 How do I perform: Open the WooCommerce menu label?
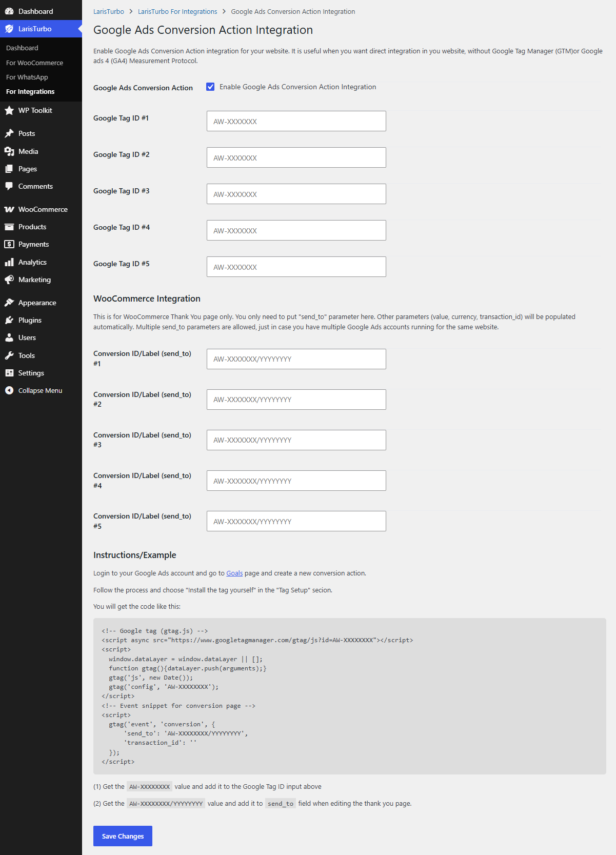click(x=43, y=209)
